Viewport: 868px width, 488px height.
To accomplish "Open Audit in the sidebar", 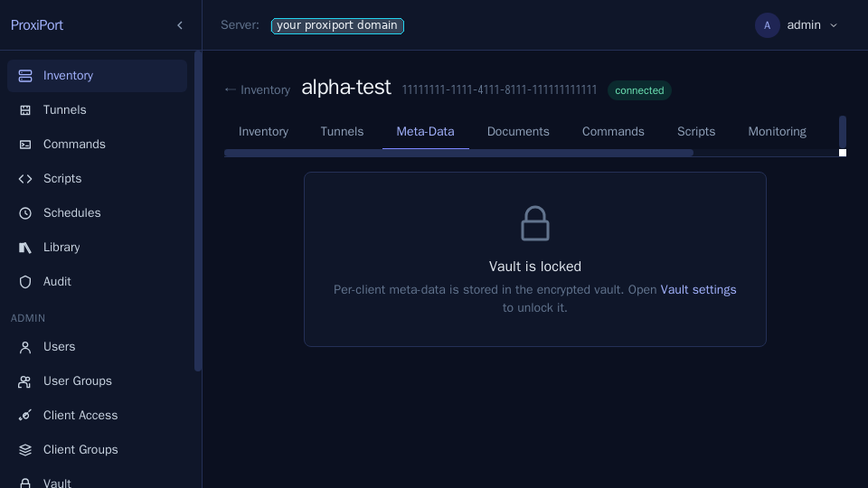I will [x=97, y=282].
